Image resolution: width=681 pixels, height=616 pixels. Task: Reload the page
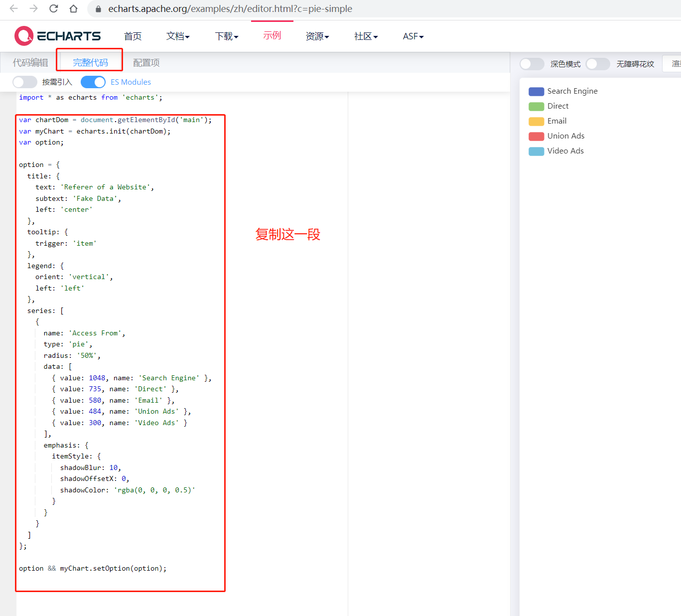click(x=53, y=8)
